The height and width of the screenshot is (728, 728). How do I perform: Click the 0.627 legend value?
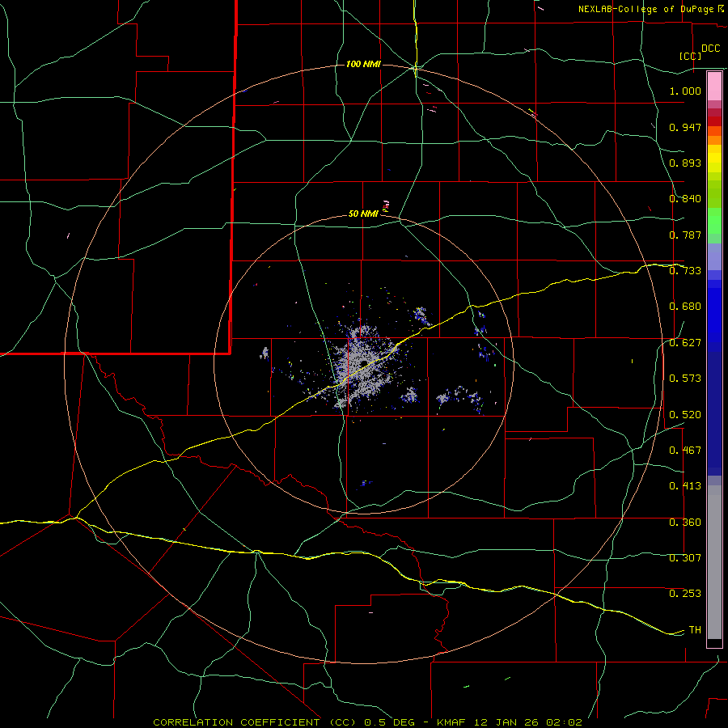(685, 343)
